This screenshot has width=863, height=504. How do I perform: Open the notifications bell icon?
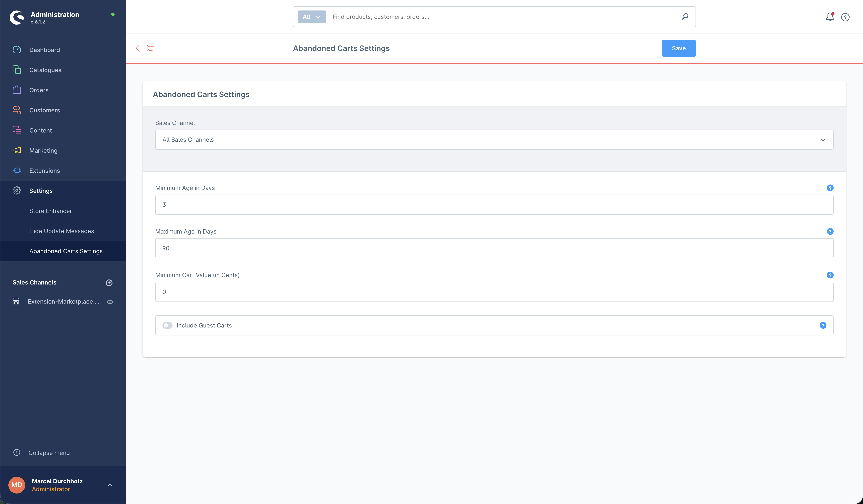point(830,17)
